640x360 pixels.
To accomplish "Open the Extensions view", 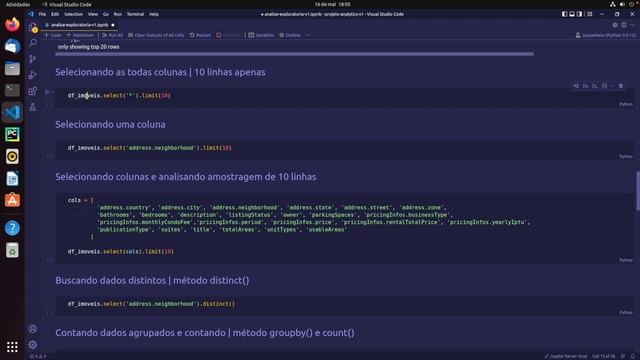I will (x=33, y=91).
